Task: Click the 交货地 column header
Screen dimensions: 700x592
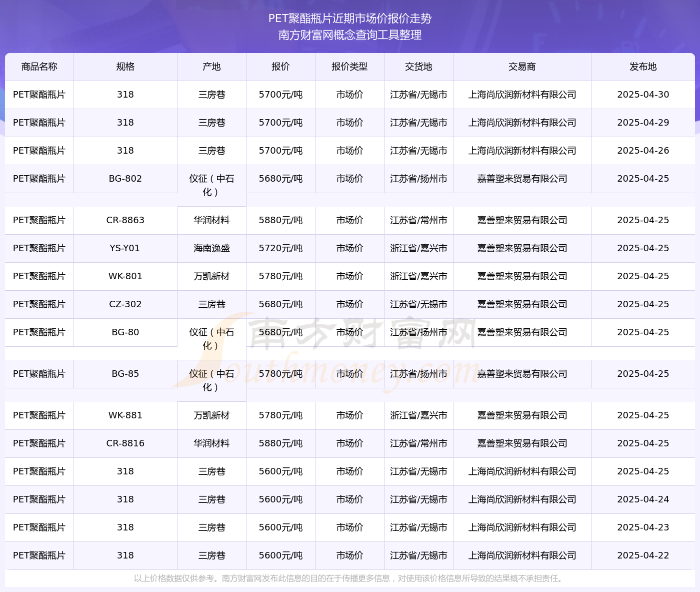Action: pos(418,67)
